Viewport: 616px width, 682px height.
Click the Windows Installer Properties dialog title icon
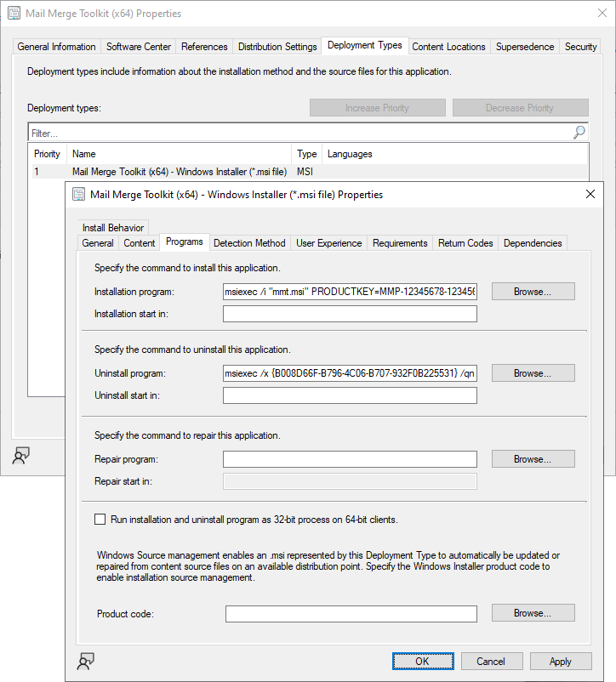pyautogui.click(x=78, y=194)
